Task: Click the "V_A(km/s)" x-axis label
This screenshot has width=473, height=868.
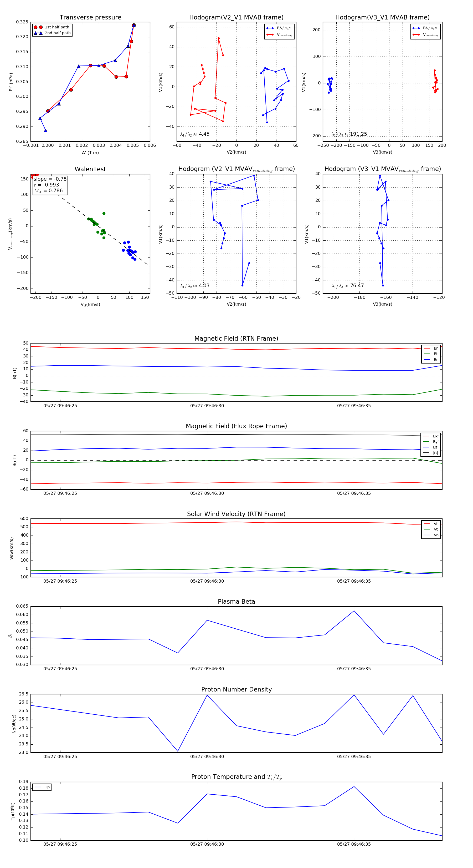Action: (90, 305)
